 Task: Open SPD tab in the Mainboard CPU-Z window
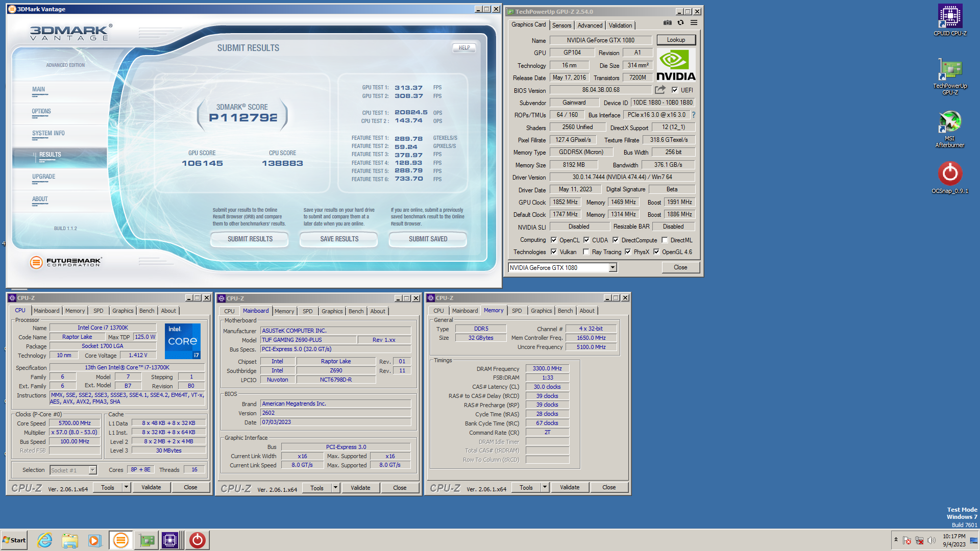click(307, 311)
